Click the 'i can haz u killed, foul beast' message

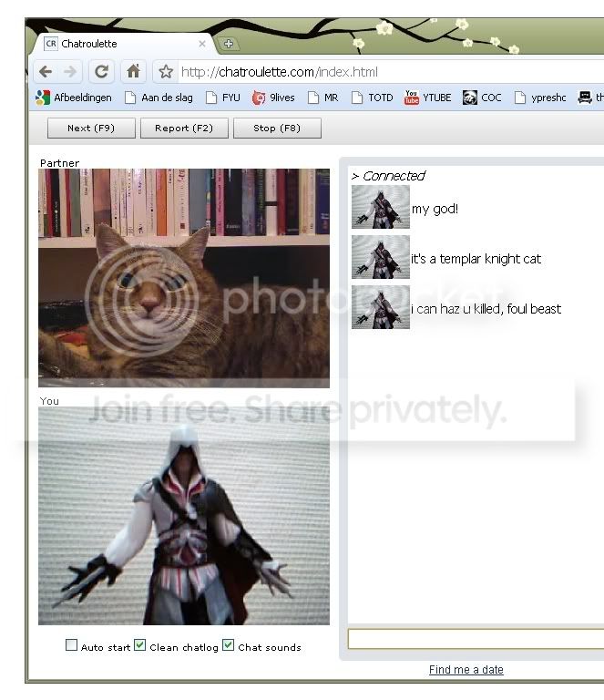click(x=486, y=309)
